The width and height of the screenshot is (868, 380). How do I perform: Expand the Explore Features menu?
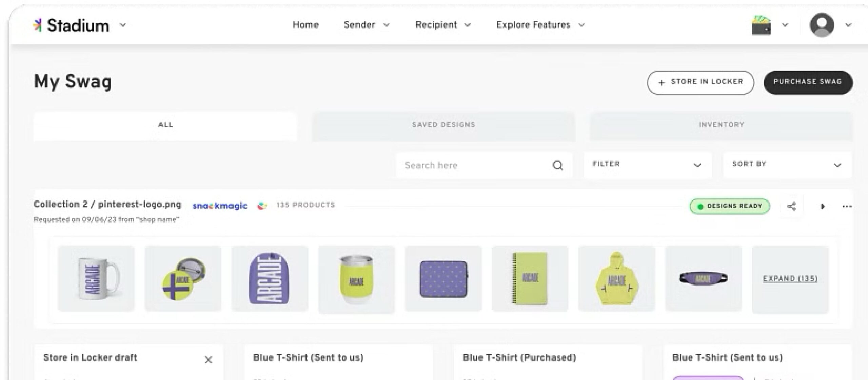(x=540, y=25)
